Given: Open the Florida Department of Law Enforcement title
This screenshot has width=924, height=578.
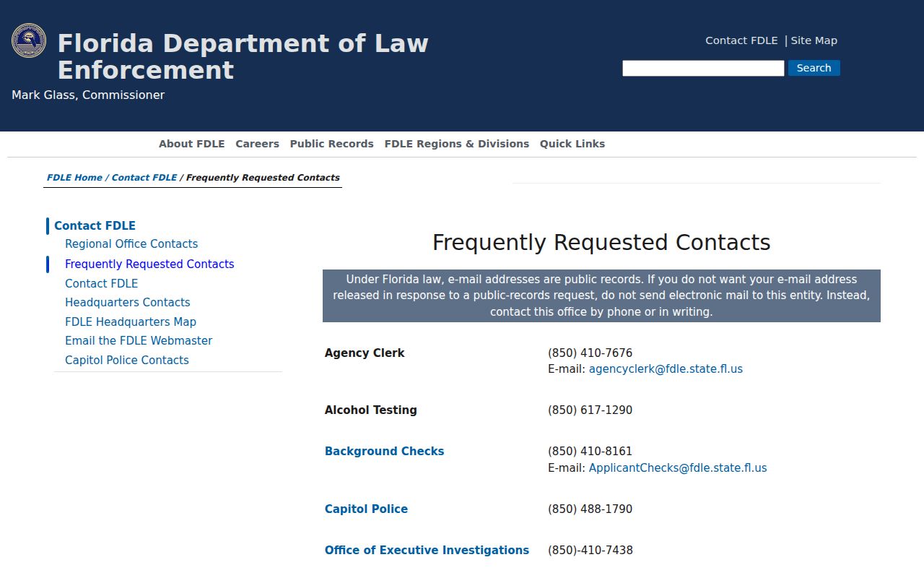Looking at the screenshot, I should coord(243,56).
